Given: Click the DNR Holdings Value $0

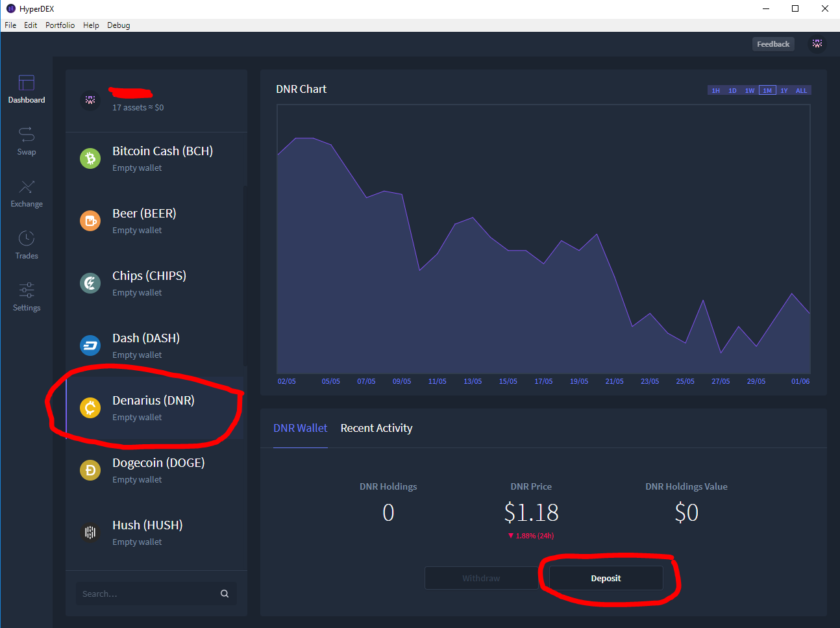Looking at the screenshot, I should pos(687,512).
